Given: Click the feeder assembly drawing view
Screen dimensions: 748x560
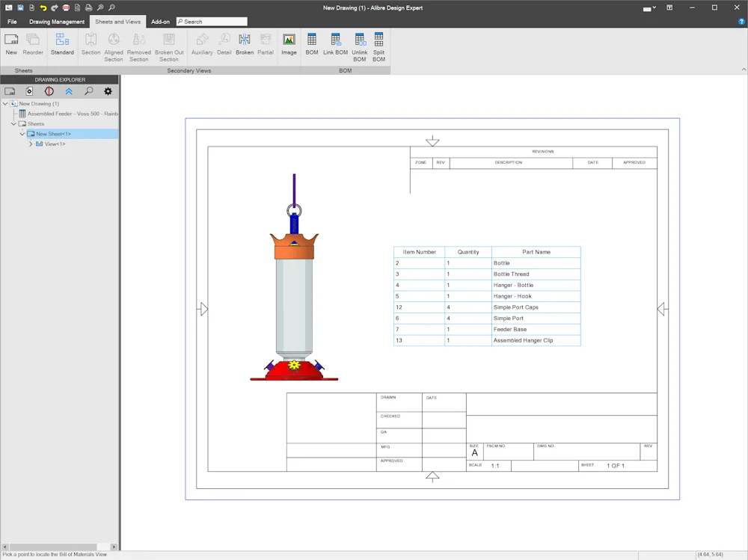Looking at the screenshot, I should [294, 277].
